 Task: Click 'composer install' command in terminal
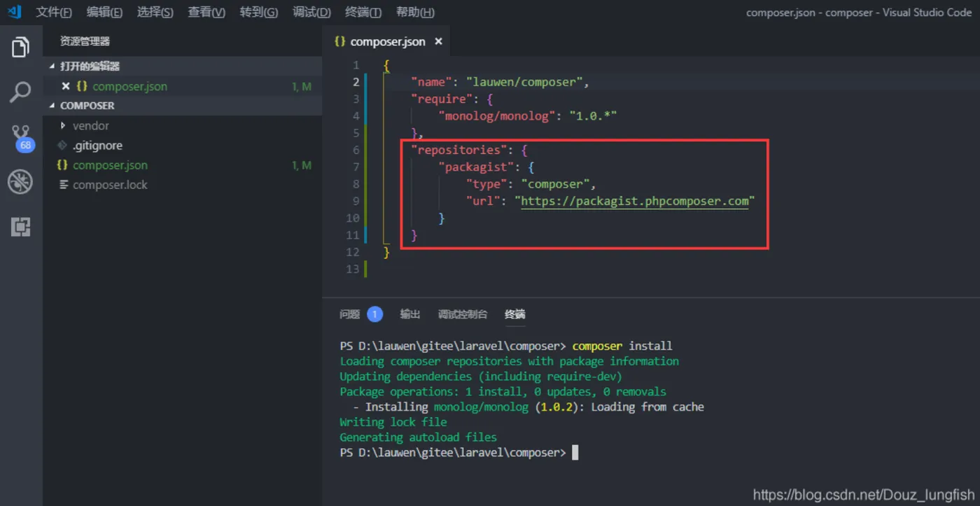[x=622, y=346]
